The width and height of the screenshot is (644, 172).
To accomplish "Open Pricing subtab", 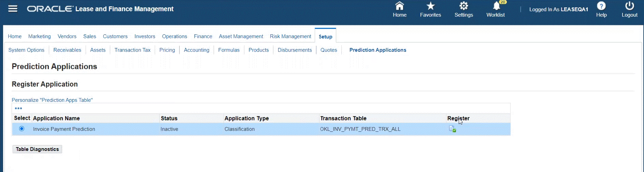I will click(x=167, y=50).
